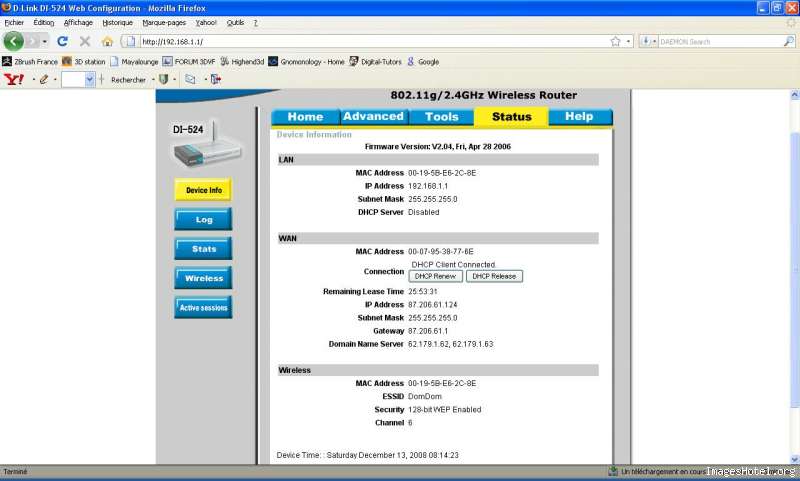Click the Yahoo! toolbar logo
Image resolution: width=800 pixels, height=481 pixels.
[14, 79]
